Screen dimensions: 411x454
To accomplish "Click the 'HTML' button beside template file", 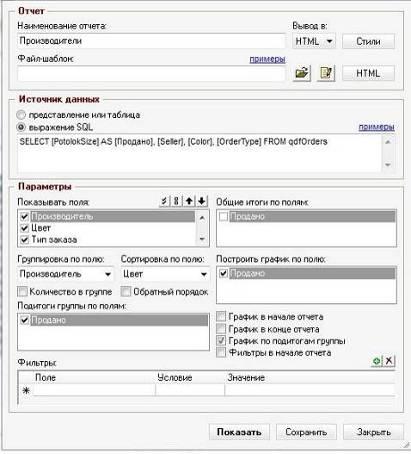I will click(368, 73).
